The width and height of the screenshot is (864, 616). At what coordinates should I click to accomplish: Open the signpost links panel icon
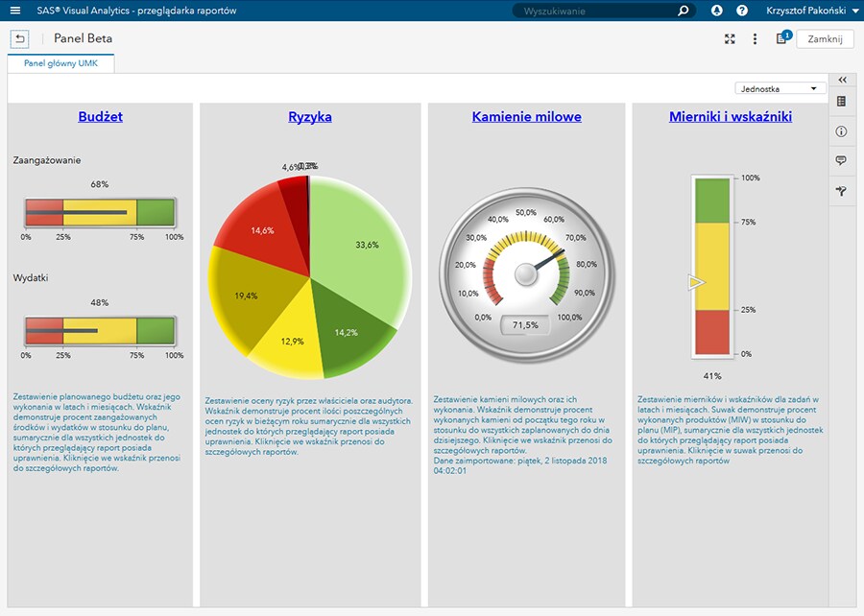point(841,191)
